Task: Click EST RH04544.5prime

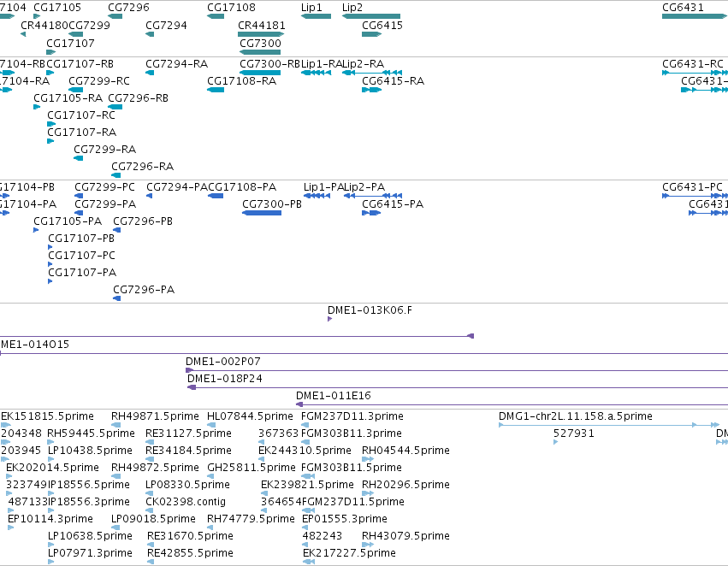Action: tap(405, 451)
